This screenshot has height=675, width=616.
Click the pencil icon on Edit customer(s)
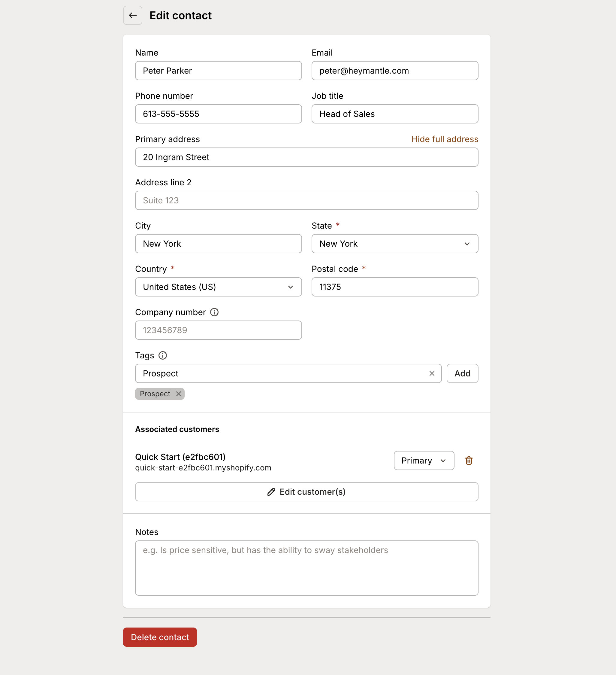tap(271, 492)
